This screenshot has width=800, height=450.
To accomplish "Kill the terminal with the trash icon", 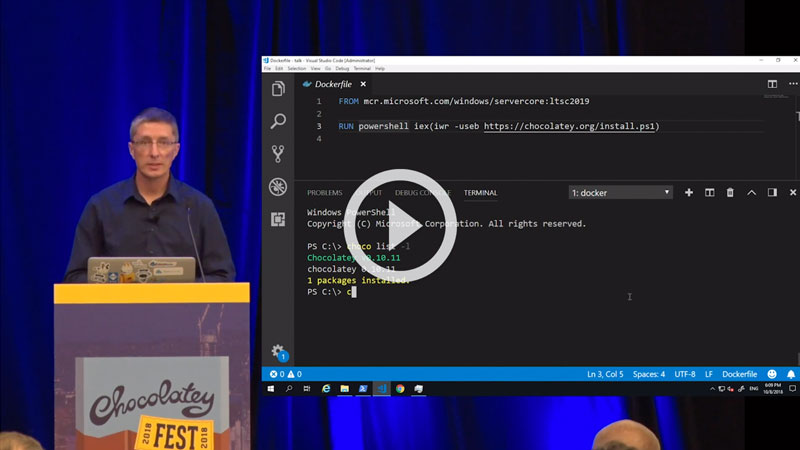I will coord(730,192).
